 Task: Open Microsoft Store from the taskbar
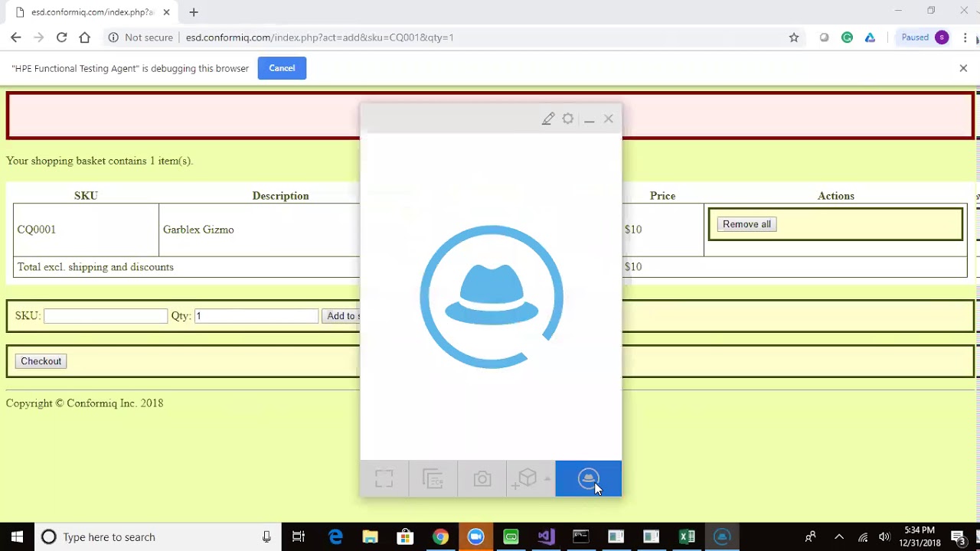tap(406, 536)
